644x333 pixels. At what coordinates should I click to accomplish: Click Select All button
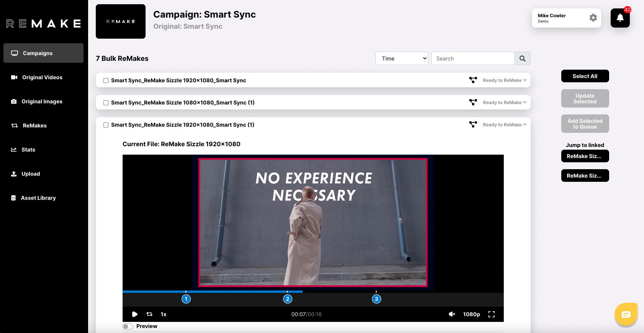[585, 76]
